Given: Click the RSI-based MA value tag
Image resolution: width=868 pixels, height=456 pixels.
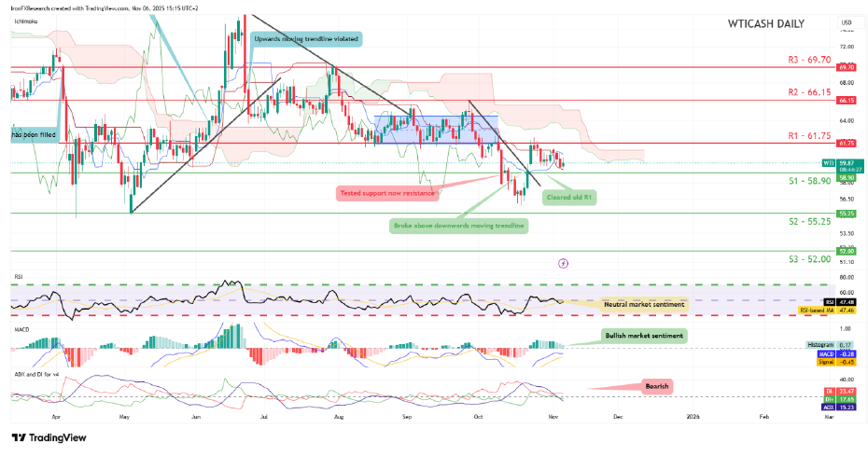Looking at the screenshot, I should click(x=827, y=311).
